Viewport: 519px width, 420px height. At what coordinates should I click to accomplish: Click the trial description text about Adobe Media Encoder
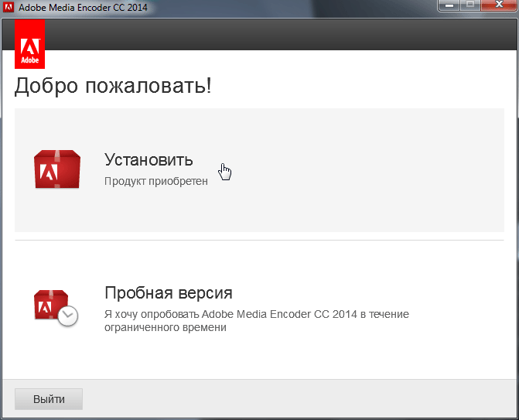pos(257,320)
